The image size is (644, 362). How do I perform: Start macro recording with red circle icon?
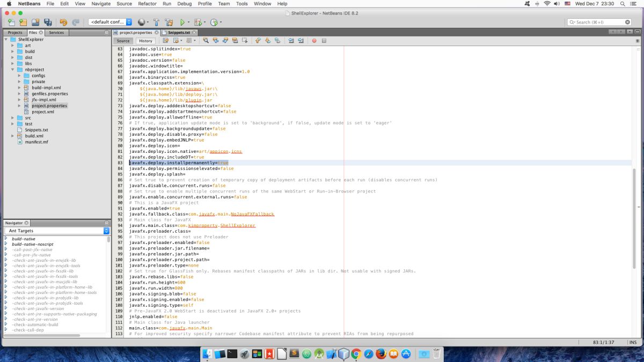tap(314, 40)
